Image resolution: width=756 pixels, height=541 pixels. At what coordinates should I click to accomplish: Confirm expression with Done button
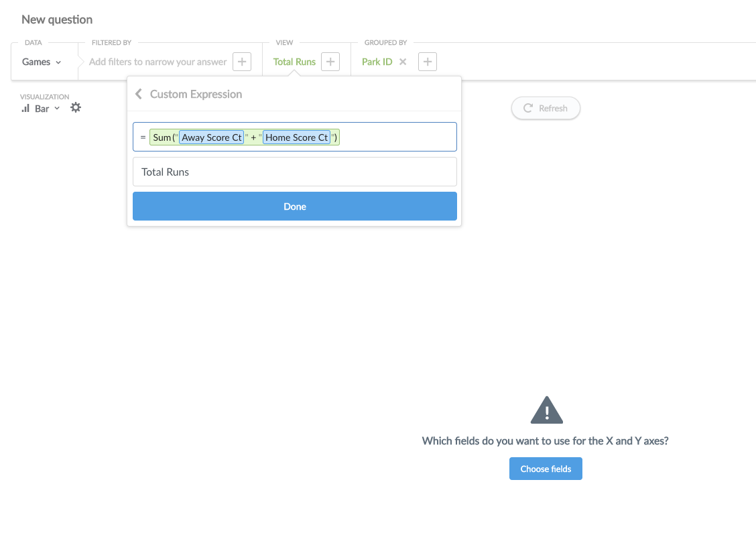(x=295, y=206)
